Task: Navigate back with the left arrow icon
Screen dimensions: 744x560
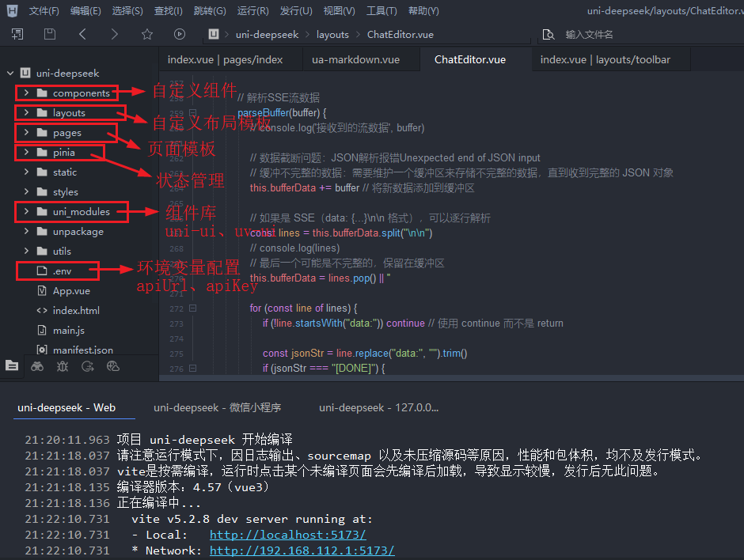Action: coord(82,34)
